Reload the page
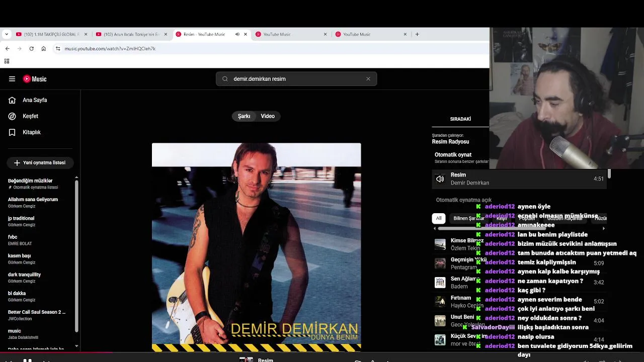Screen dimensions: 644x362 [x=31, y=49]
